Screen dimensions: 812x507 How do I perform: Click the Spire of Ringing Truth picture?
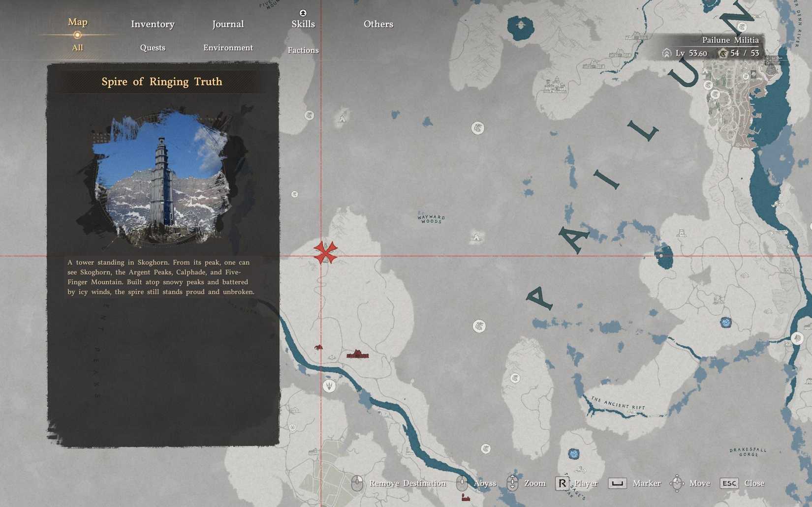click(x=161, y=180)
